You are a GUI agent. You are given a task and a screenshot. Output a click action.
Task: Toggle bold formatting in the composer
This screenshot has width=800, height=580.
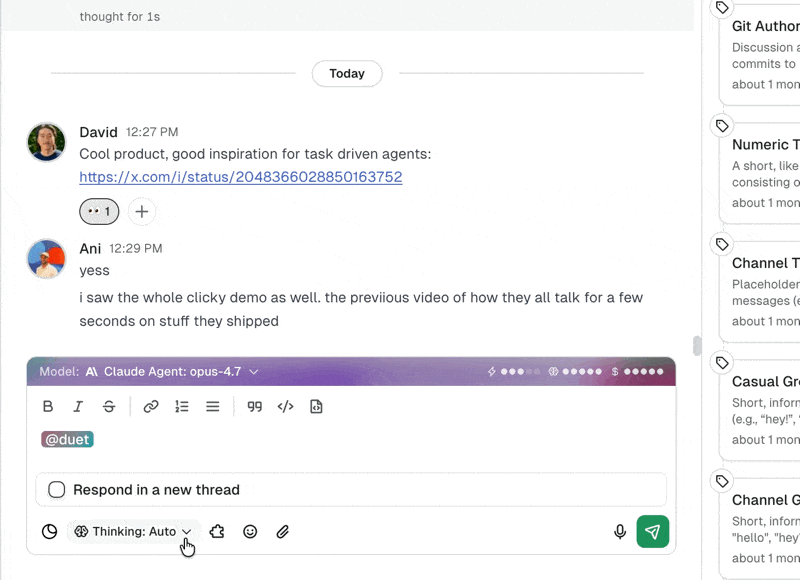pyautogui.click(x=48, y=407)
